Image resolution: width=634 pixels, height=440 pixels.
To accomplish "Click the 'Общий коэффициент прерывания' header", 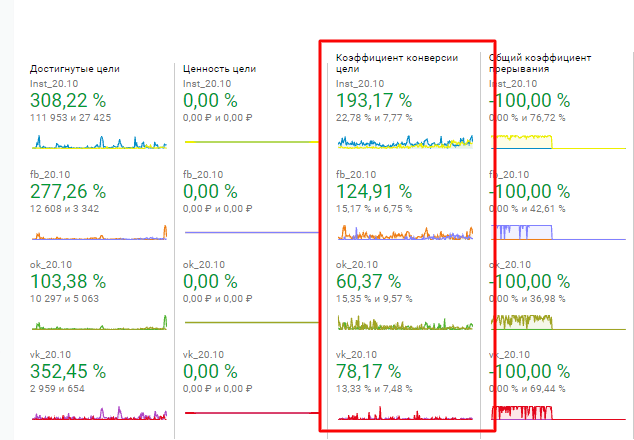I will [x=540, y=63].
